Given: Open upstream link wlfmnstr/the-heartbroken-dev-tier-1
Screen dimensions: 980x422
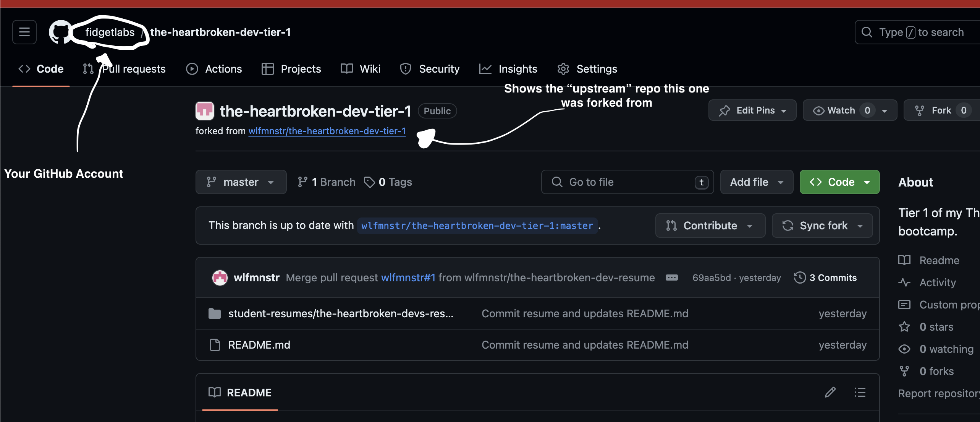Looking at the screenshot, I should coord(327,131).
